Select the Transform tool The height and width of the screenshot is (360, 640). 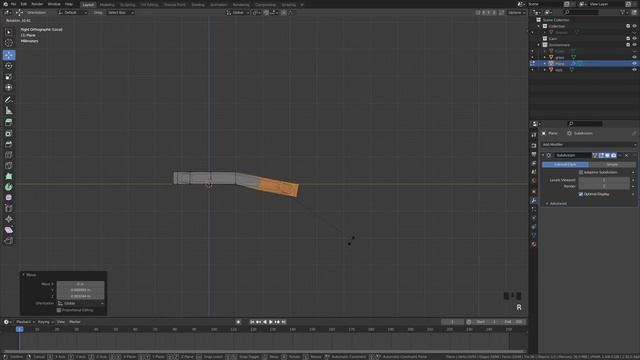click(9, 87)
